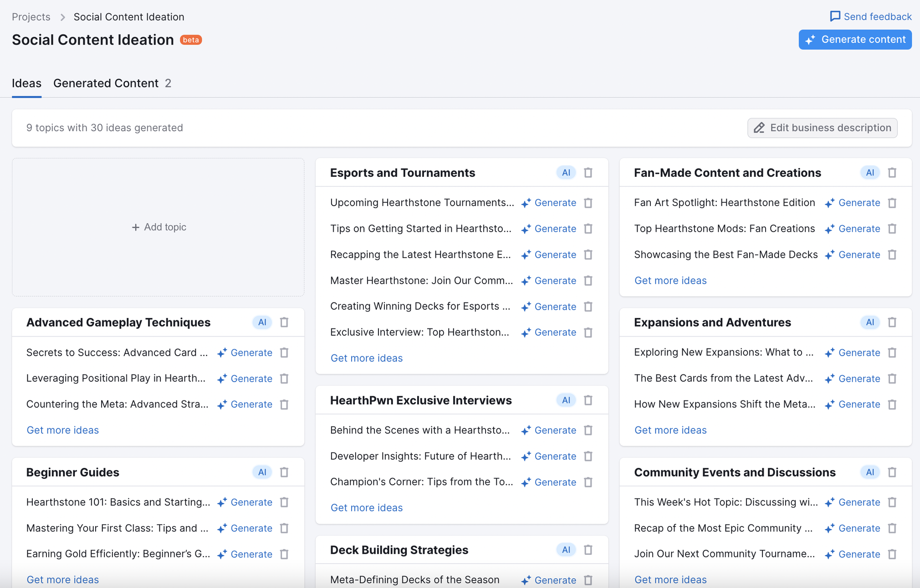
Task: Open the Send feedback link
Action: tap(870, 17)
